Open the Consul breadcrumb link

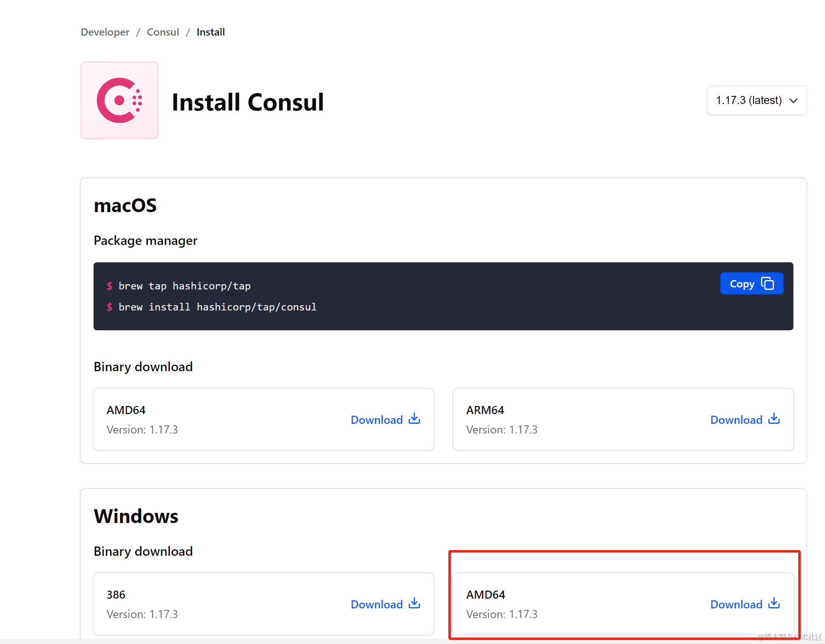coord(163,32)
